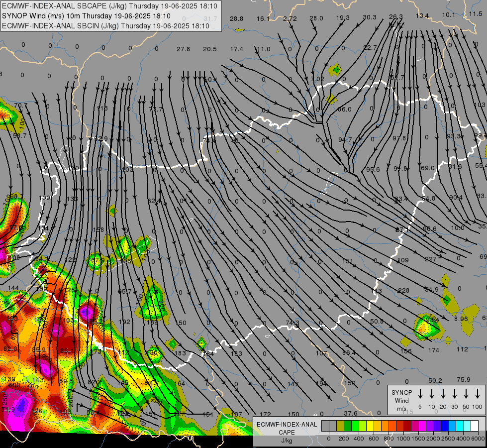Click the '174' value on the map
This screenshot has height=448, width=487.
click(x=434, y=350)
